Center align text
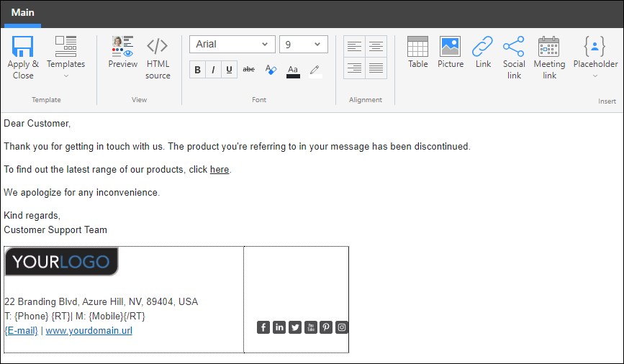The height and width of the screenshot is (364, 624). 376,46
